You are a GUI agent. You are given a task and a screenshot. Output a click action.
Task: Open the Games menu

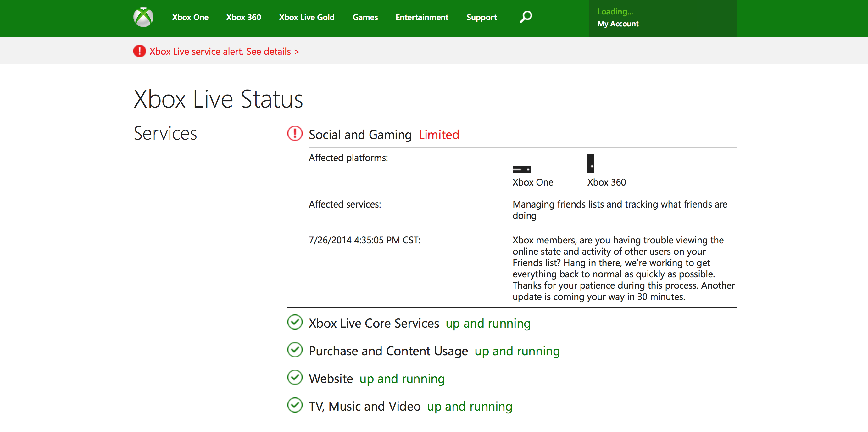[365, 17]
